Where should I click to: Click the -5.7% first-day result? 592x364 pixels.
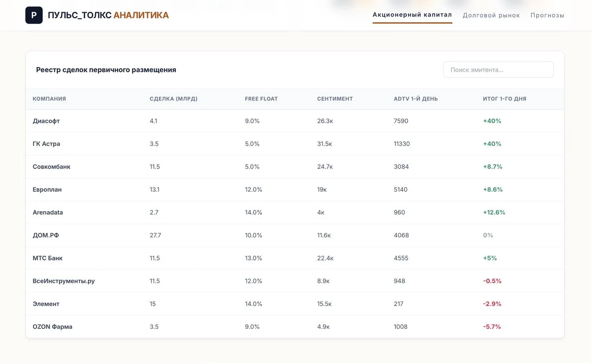point(492,327)
